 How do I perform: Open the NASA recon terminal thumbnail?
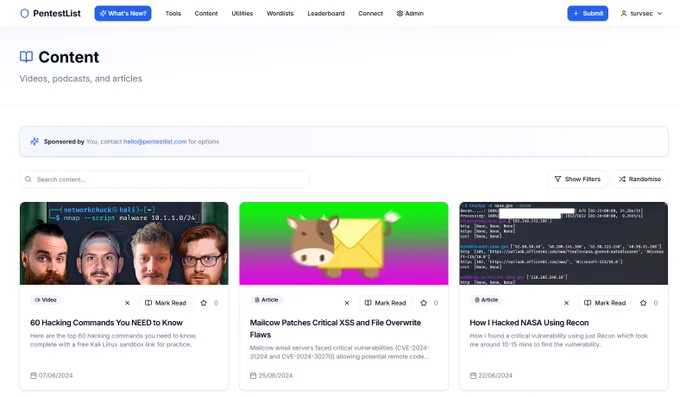point(564,243)
